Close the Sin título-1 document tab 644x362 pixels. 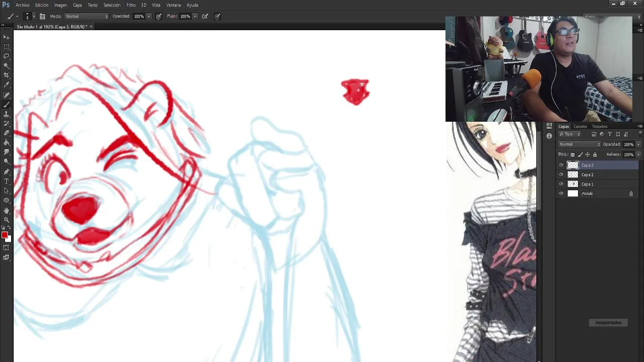[x=91, y=27]
